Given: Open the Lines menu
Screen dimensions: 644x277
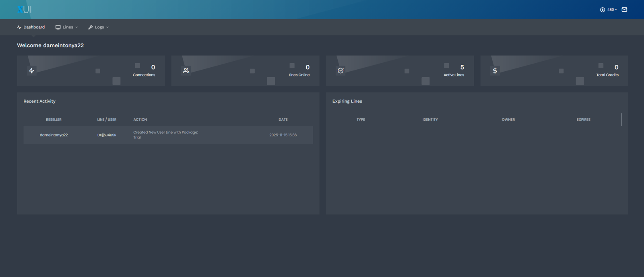Looking at the screenshot, I should (67, 27).
